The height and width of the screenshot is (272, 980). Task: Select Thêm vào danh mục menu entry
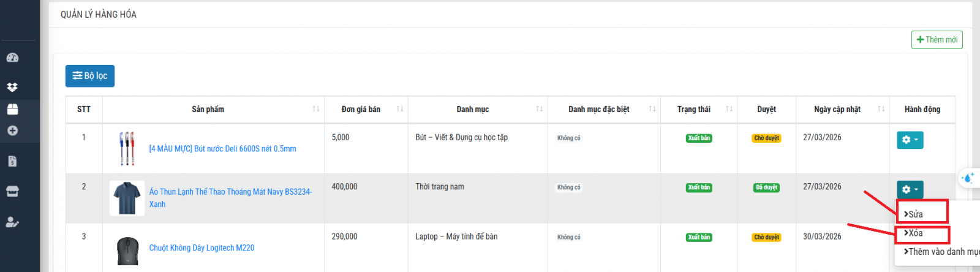pos(941,252)
